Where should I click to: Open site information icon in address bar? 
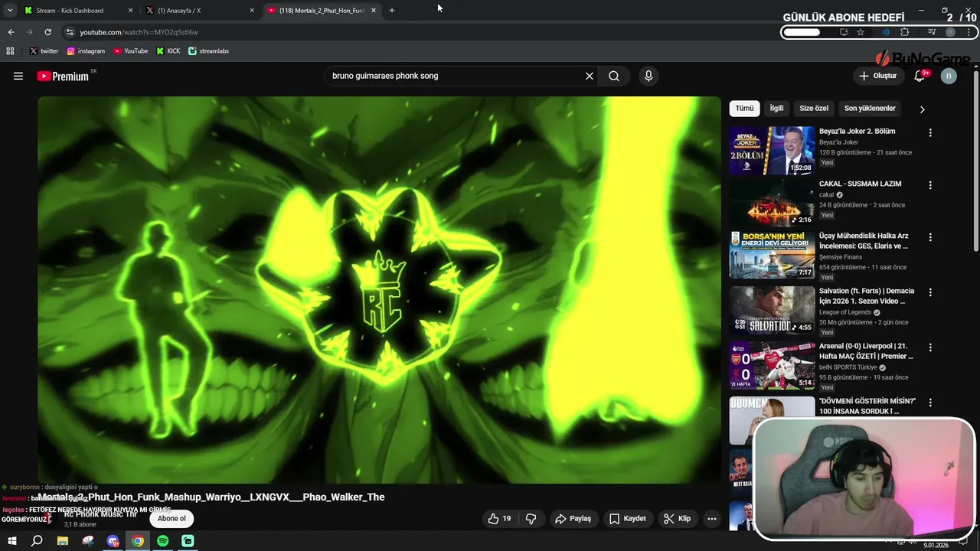(70, 32)
